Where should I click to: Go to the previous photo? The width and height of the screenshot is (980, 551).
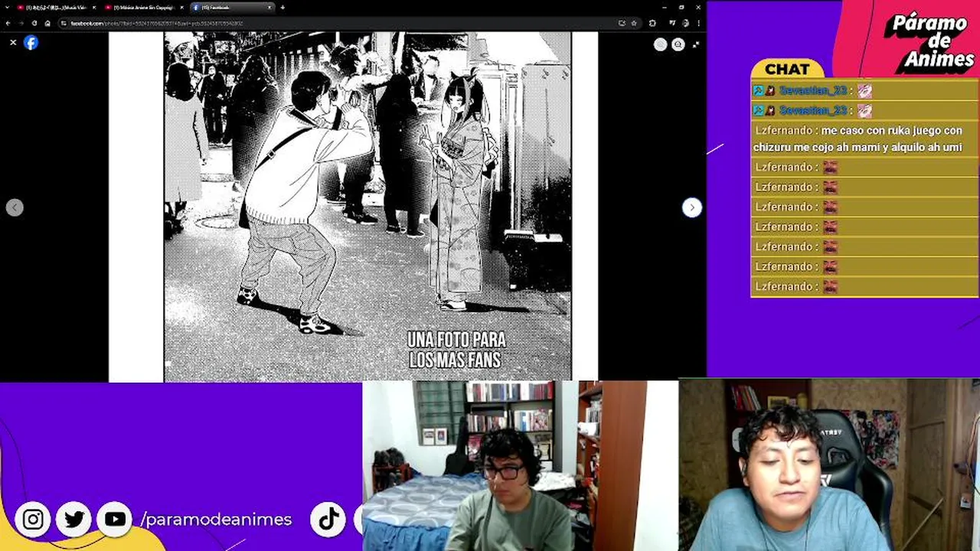click(15, 207)
